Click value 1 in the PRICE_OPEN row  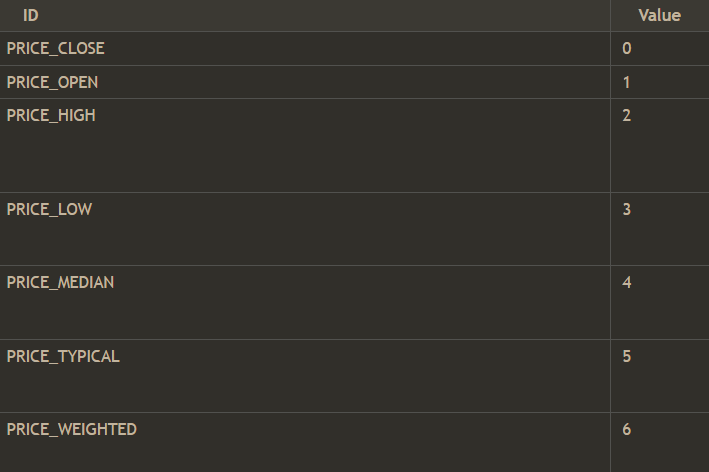(x=627, y=82)
